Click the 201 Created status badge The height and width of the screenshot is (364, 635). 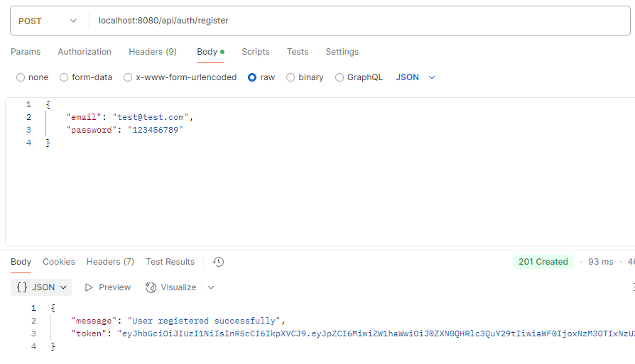[543, 262]
